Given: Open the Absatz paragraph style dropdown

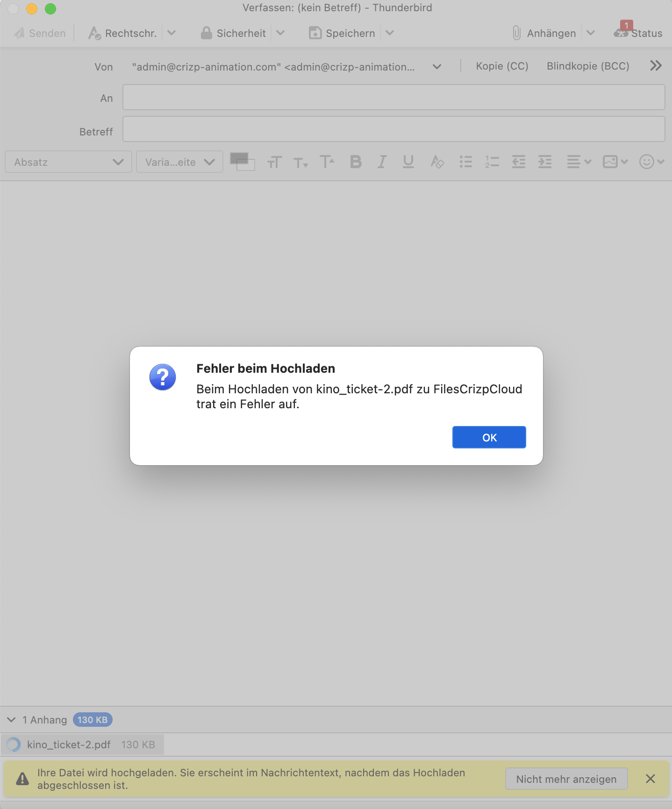Looking at the screenshot, I should pyautogui.click(x=68, y=162).
